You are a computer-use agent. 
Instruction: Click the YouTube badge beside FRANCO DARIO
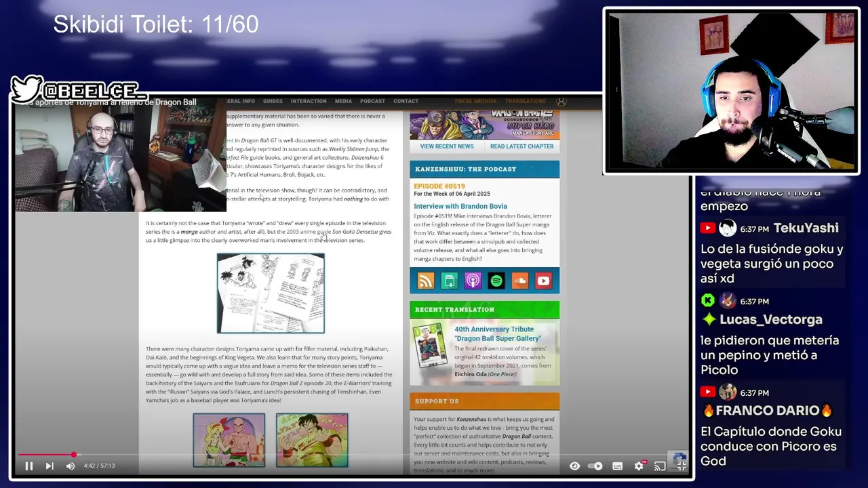(x=708, y=392)
